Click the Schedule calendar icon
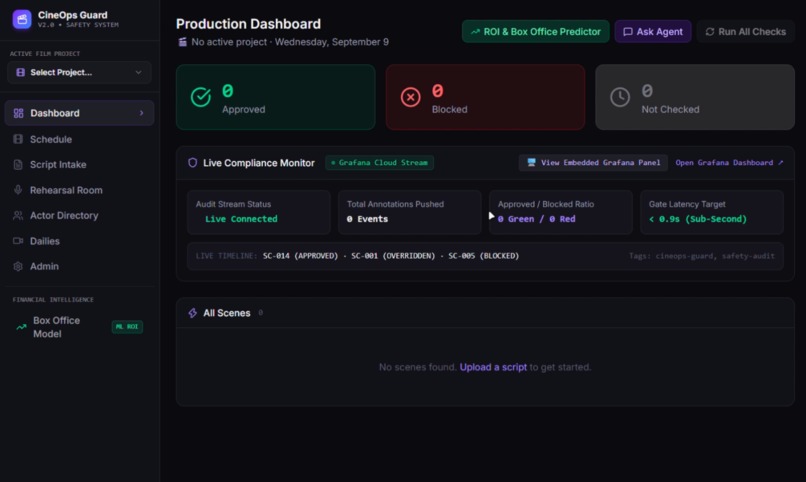Image resolution: width=806 pixels, height=482 pixels. (18, 139)
